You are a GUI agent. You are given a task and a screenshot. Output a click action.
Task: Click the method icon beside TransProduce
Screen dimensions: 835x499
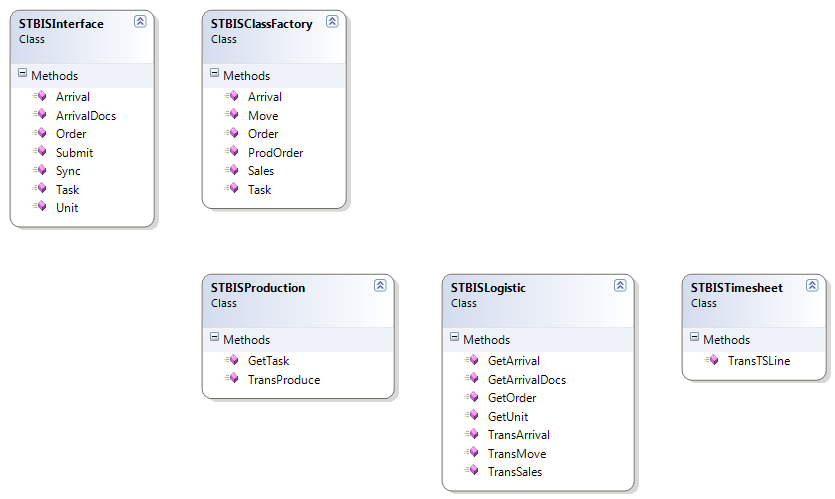pos(232,380)
